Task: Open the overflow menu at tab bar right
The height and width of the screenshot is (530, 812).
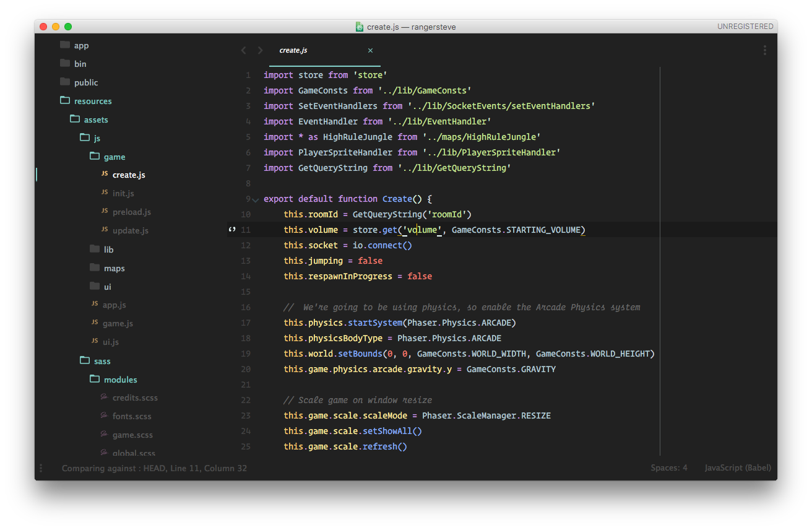Action: (764, 50)
